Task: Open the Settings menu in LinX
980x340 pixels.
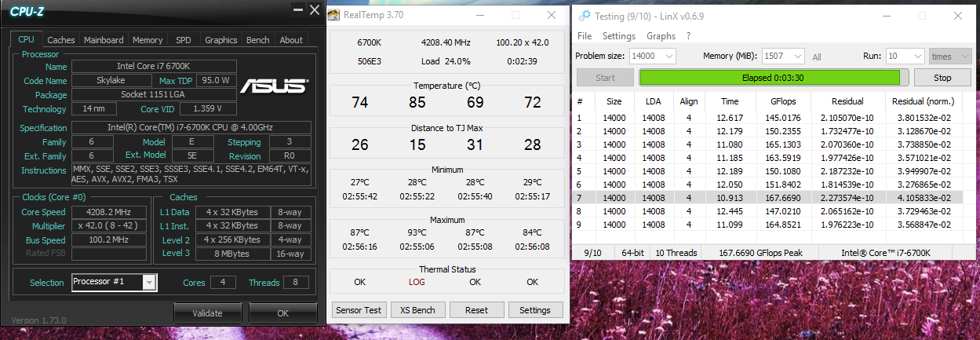Action: [x=619, y=36]
